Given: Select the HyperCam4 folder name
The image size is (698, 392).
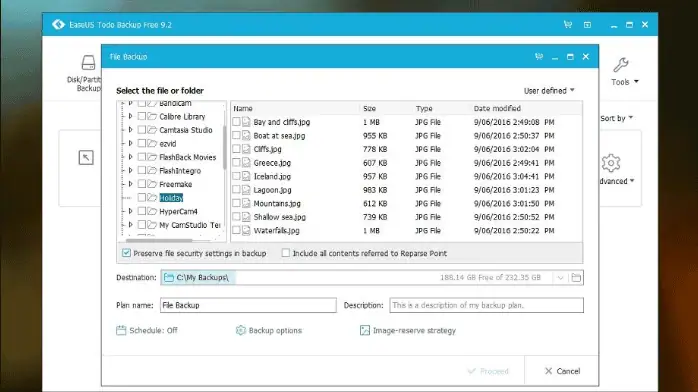Looking at the screenshot, I should pyautogui.click(x=178, y=211).
